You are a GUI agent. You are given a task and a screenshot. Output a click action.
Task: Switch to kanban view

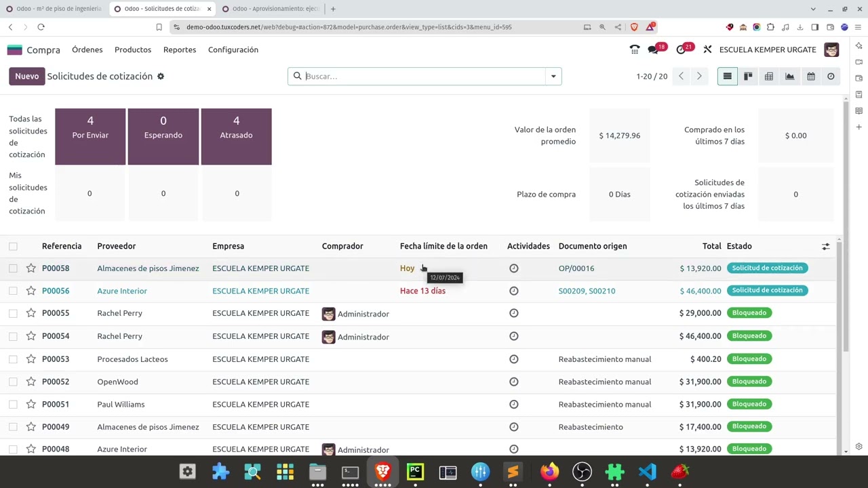(748, 77)
